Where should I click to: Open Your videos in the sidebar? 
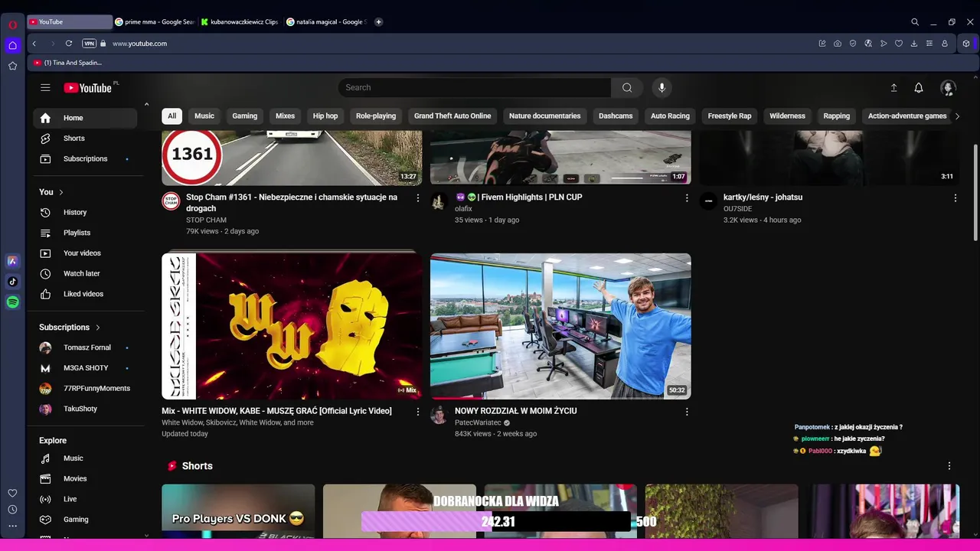click(x=85, y=253)
